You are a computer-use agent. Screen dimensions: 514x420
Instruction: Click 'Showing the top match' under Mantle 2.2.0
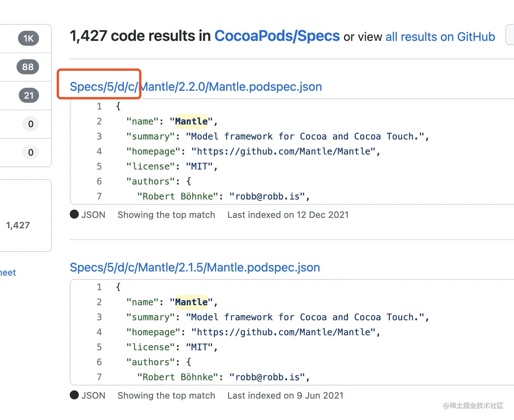pyautogui.click(x=166, y=215)
